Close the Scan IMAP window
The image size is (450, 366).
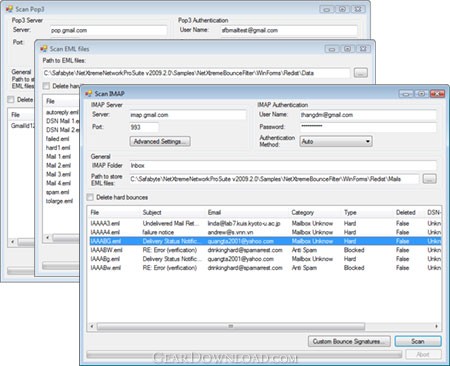437,94
